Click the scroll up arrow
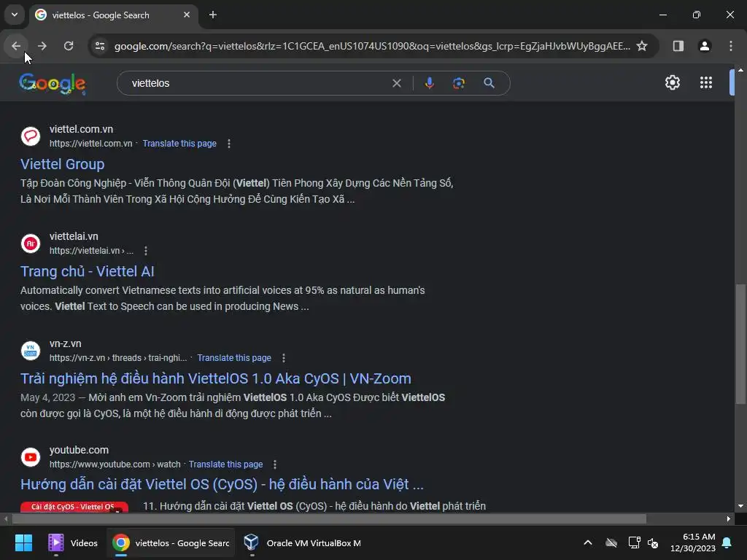 click(x=741, y=70)
